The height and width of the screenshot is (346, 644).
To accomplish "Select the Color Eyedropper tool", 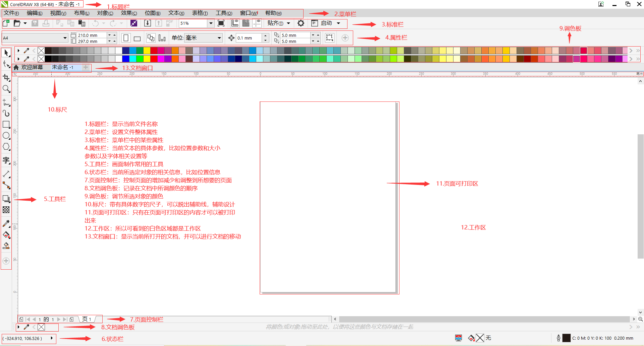I will [x=6, y=223].
